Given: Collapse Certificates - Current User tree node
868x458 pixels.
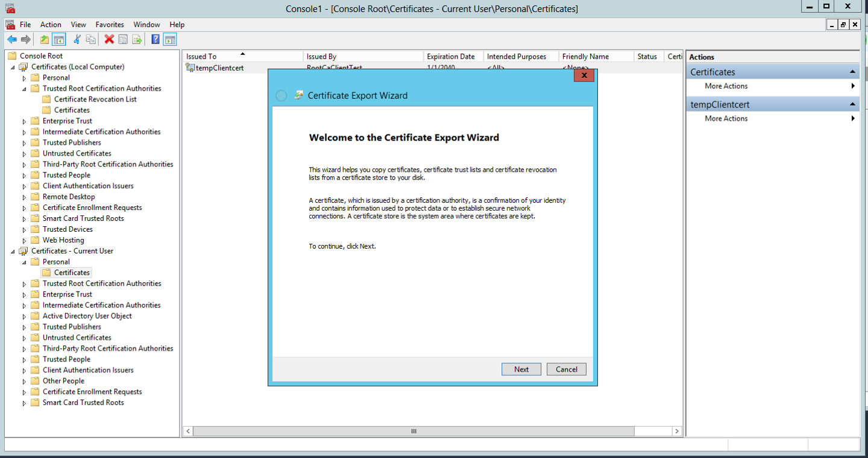Looking at the screenshot, I should coord(13,251).
